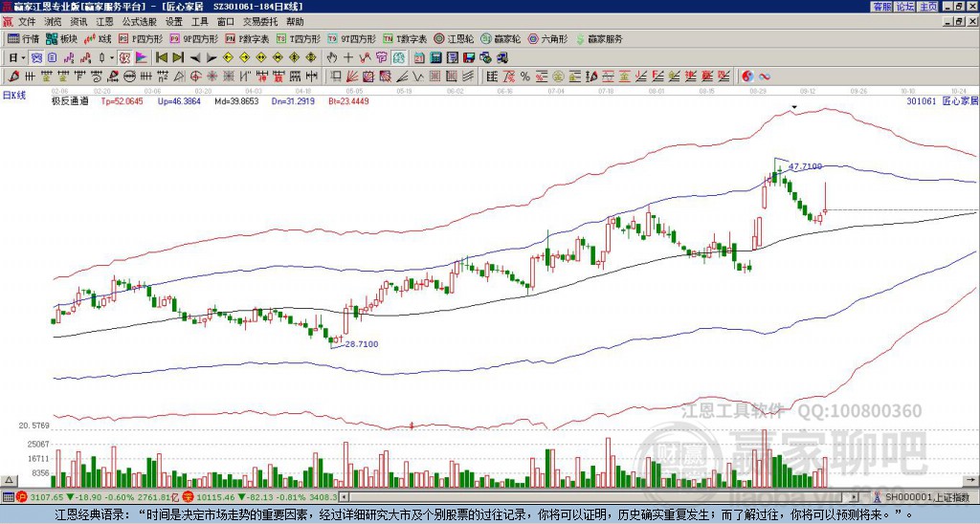Jump to last bar with skip-forward icon
This screenshot has width=980, height=524.
(x=177, y=57)
